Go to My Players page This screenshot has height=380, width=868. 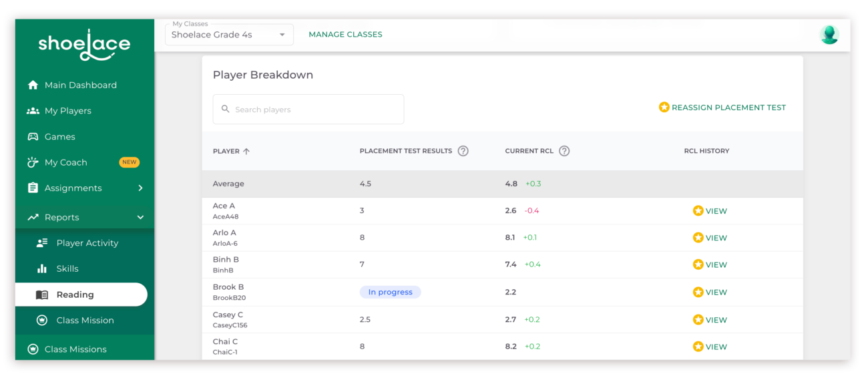point(67,111)
